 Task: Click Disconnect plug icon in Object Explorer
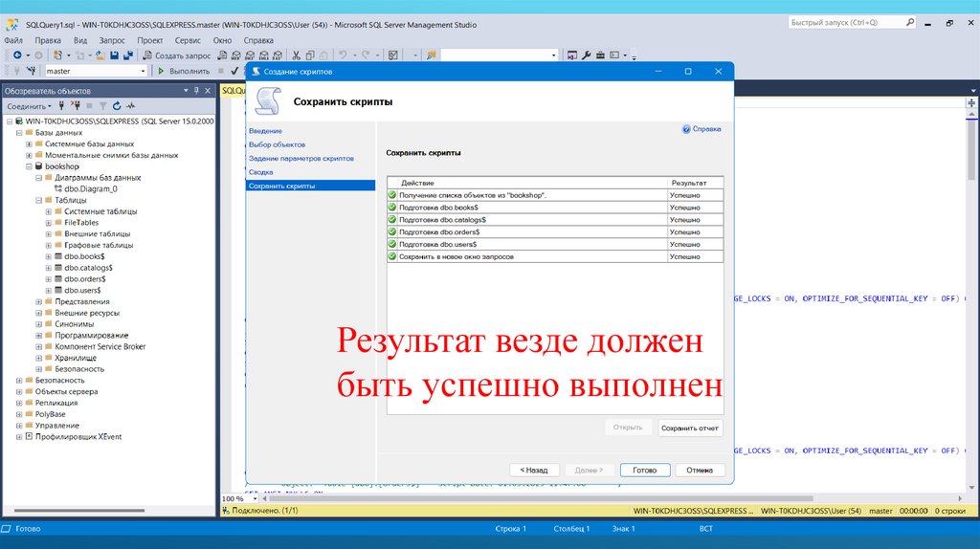[x=75, y=106]
